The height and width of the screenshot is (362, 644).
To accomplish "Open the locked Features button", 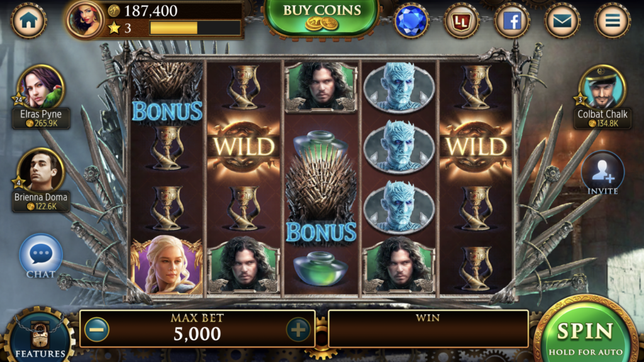I will coord(40,336).
